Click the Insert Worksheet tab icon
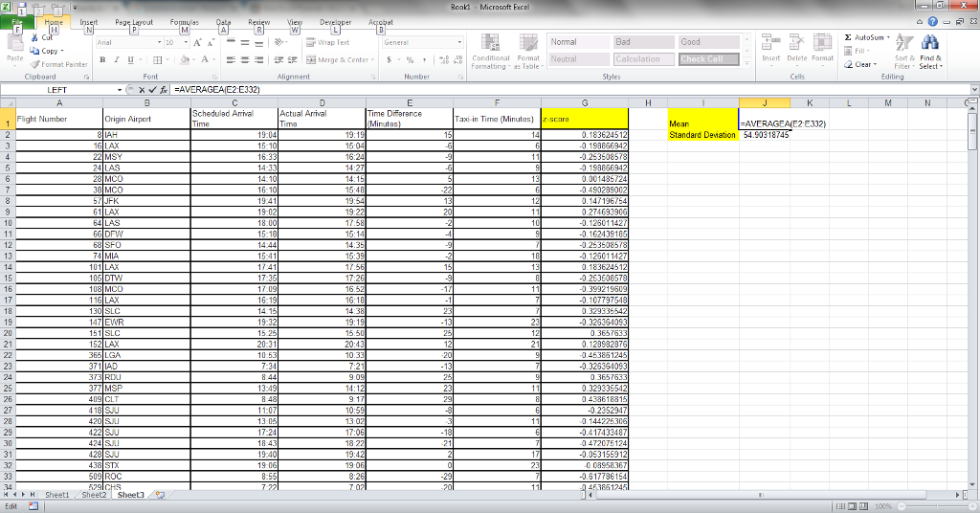This screenshot has width=980, height=513. point(160,495)
